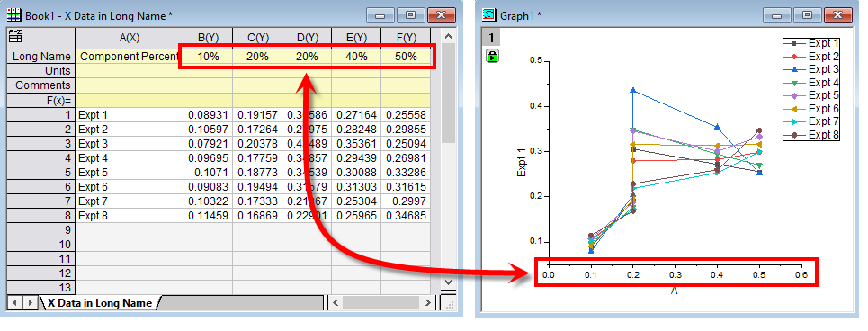Viewport: 868px width, 331px height.
Task: Select column B(Y) header
Action: click(x=208, y=38)
